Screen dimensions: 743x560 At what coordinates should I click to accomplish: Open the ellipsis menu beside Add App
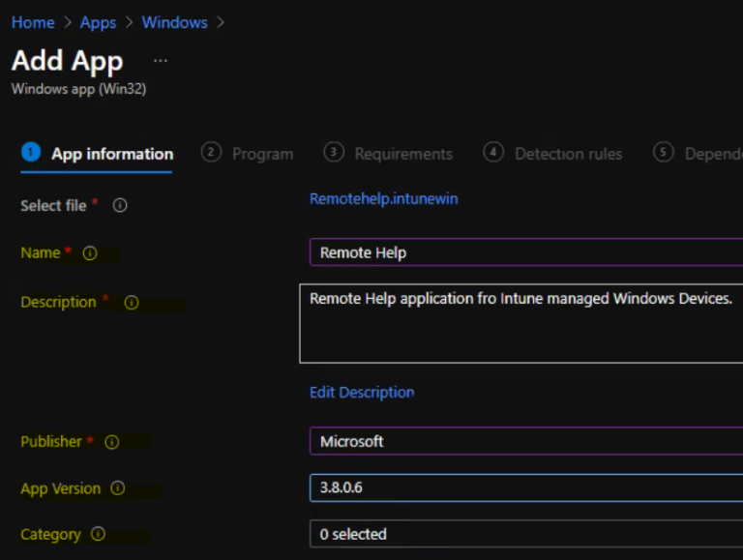tap(161, 61)
